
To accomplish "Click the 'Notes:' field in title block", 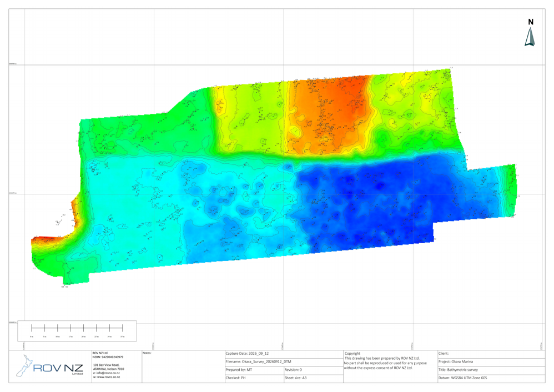I will [x=183, y=366].
